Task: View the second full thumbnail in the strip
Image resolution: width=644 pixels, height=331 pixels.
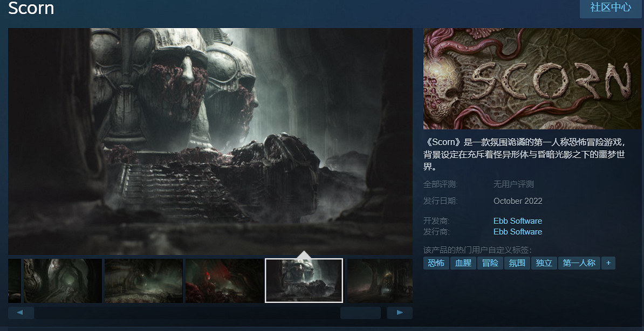Action: (143, 280)
